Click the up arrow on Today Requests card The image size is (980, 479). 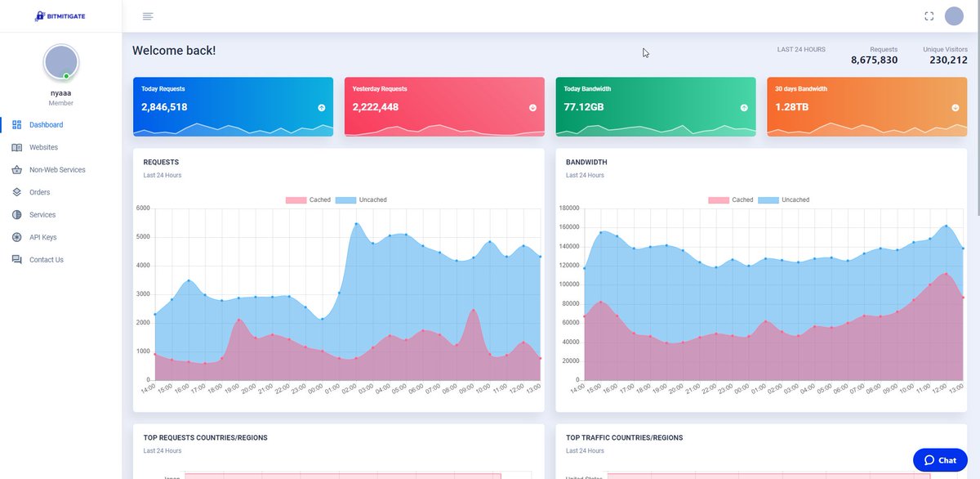[x=322, y=107]
